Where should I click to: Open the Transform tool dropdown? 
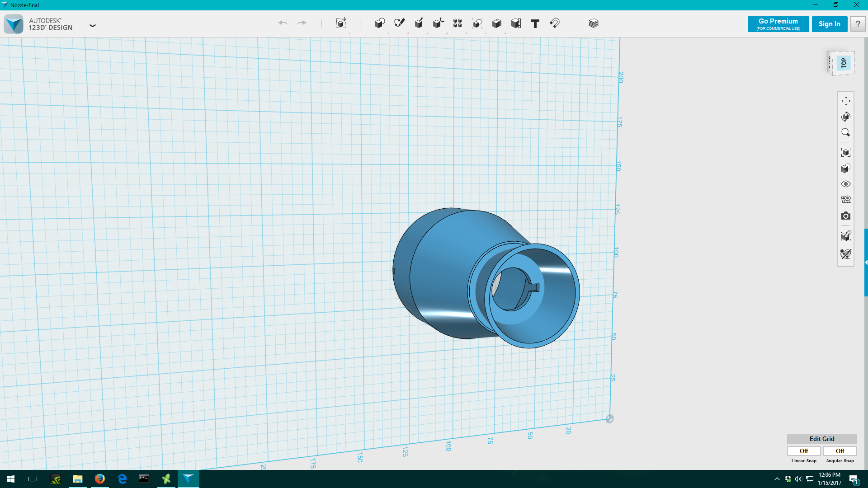pyautogui.click(x=341, y=23)
